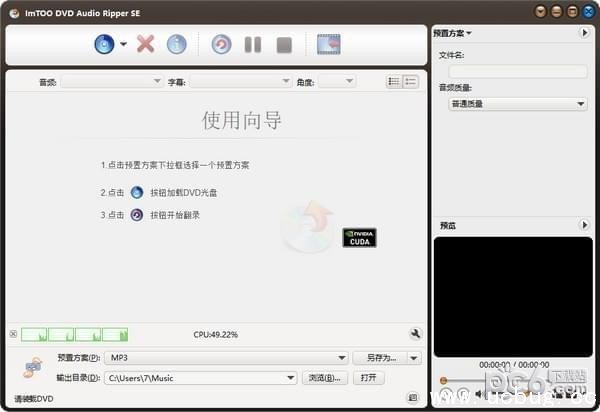
Task: Switch to the detail view mode
Action: pos(410,81)
